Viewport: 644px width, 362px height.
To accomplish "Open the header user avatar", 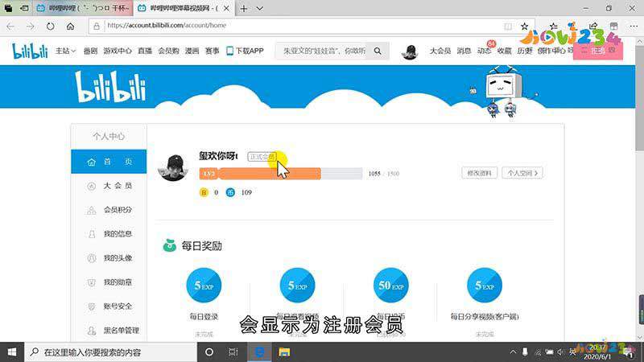I will (x=410, y=51).
